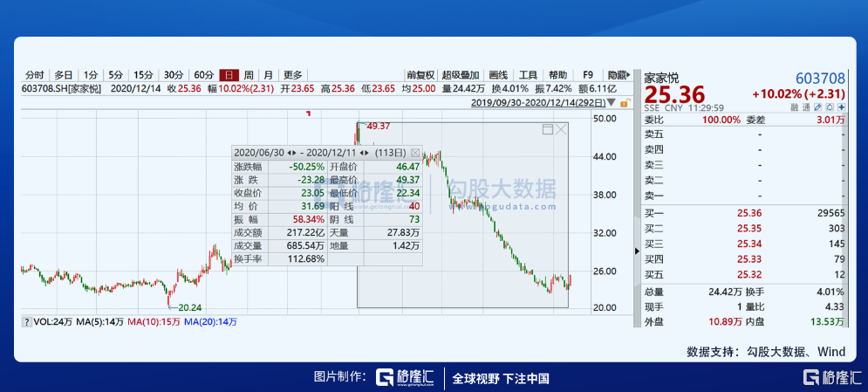
Task: Click the date range 2019/09/30-2020/12/14 link
Action: 537,102
